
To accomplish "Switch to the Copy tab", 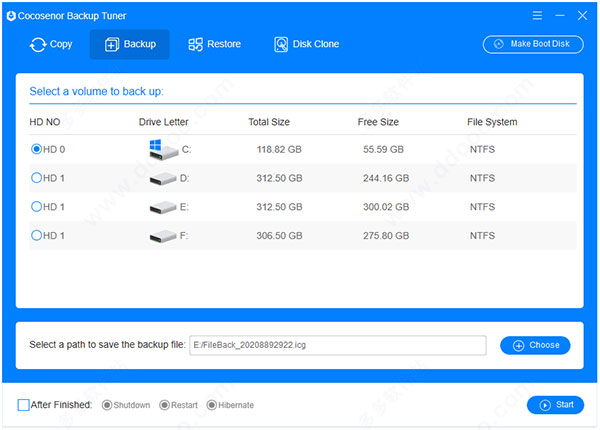I will pyautogui.click(x=51, y=44).
